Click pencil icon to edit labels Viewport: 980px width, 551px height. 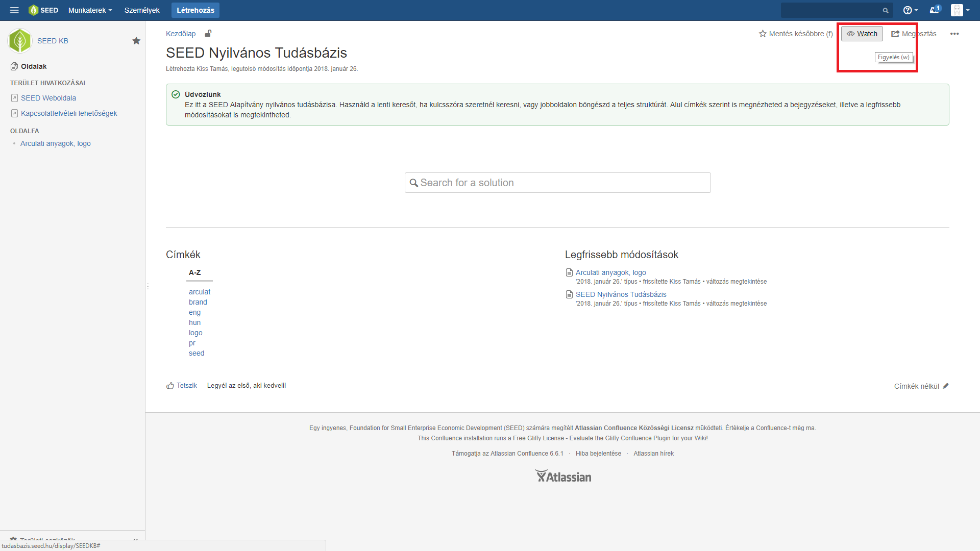[946, 386]
